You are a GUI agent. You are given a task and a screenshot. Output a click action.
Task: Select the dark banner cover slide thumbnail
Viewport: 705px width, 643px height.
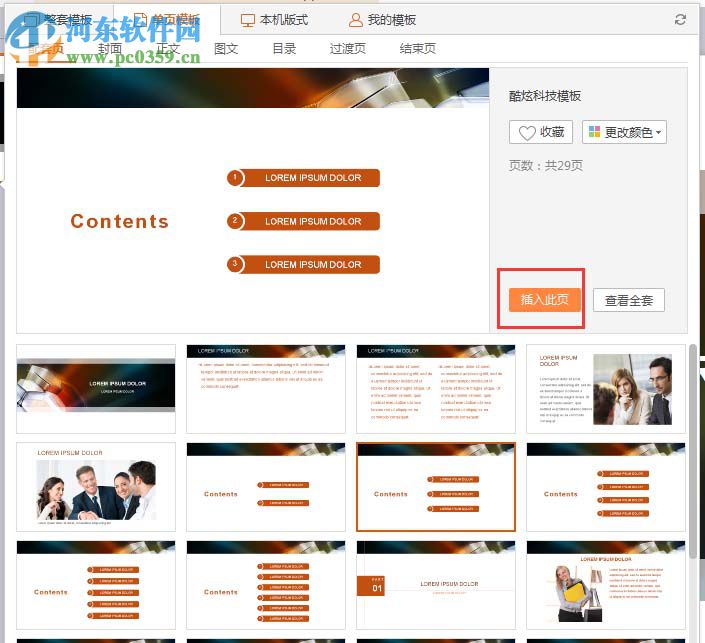(96, 389)
